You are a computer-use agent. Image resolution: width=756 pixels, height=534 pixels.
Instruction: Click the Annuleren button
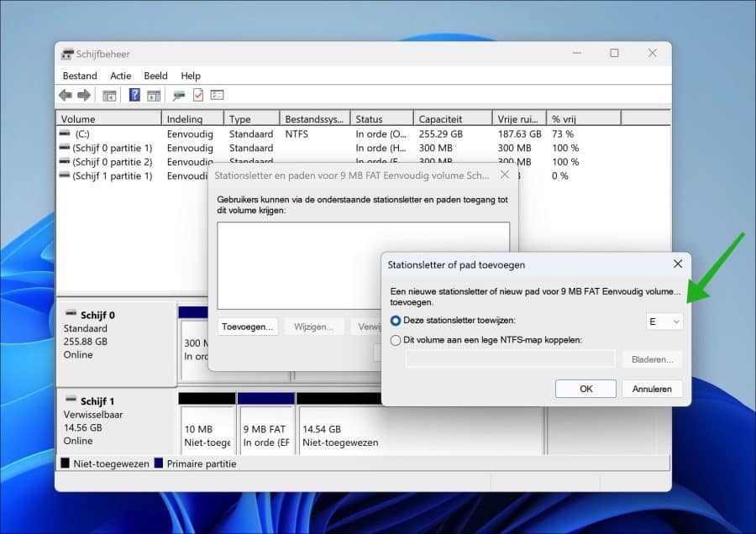point(652,389)
